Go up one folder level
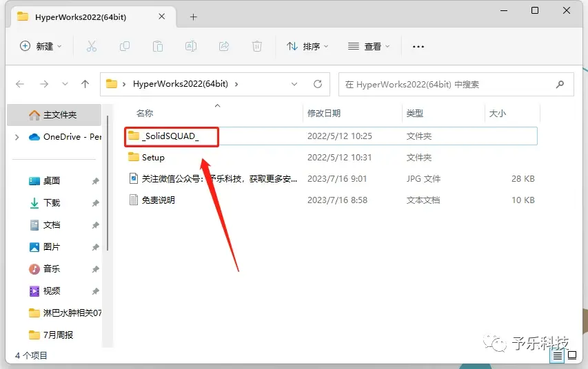Viewport: 588px width, 369px height. tap(85, 84)
